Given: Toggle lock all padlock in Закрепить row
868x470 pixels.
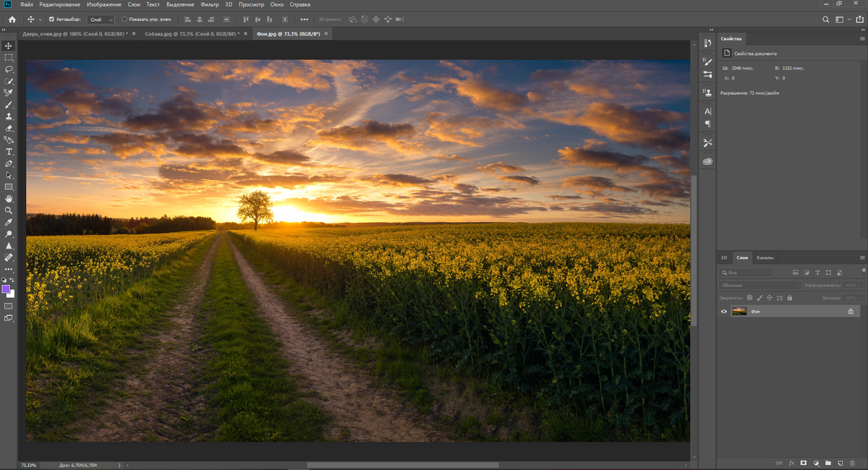Looking at the screenshot, I should tap(790, 297).
